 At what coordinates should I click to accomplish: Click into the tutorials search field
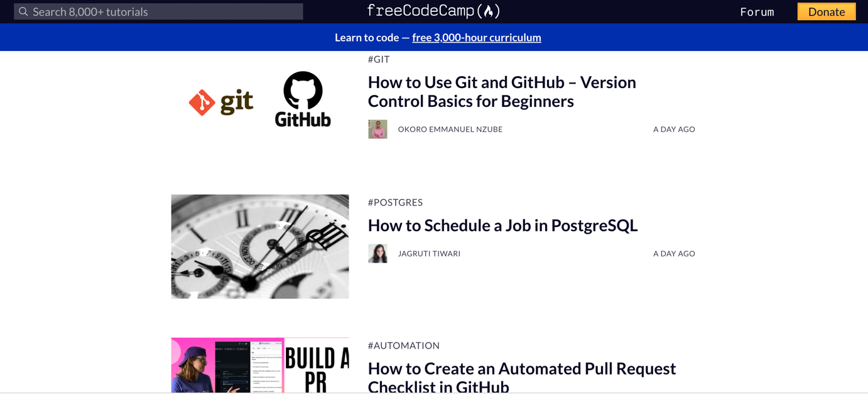(163, 12)
